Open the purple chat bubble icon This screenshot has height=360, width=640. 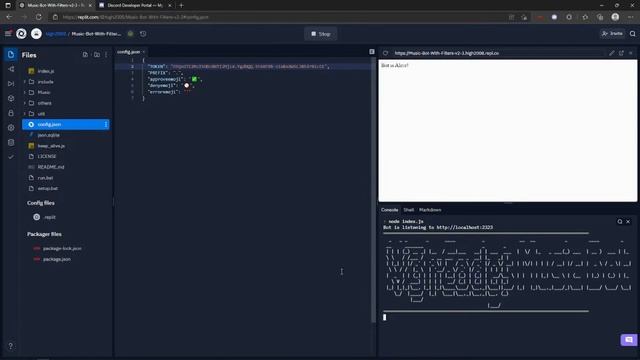tap(629, 340)
